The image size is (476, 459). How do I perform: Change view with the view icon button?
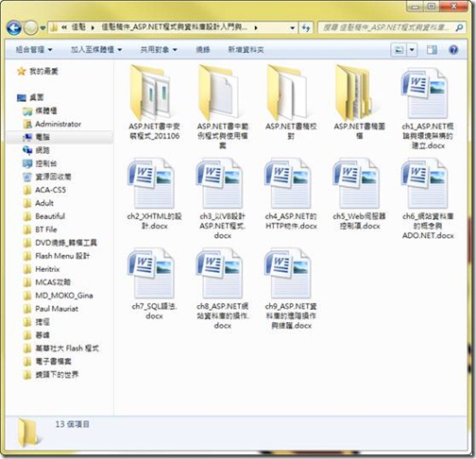pos(399,50)
